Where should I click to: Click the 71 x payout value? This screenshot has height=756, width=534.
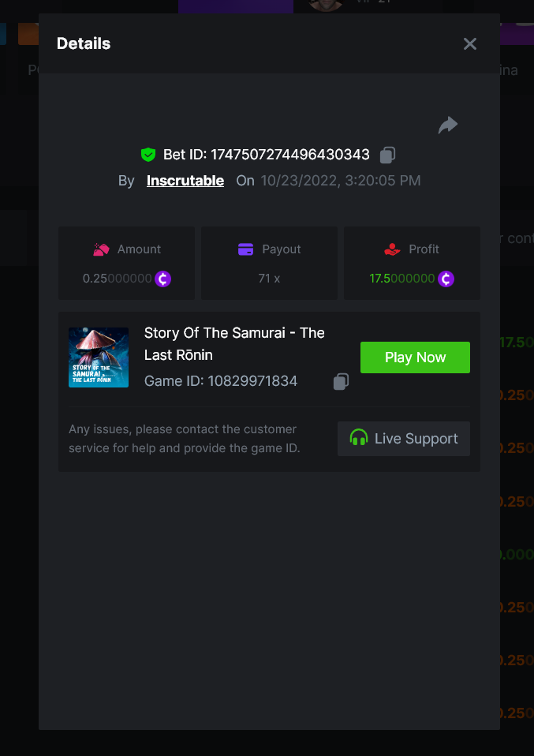(269, 279)
